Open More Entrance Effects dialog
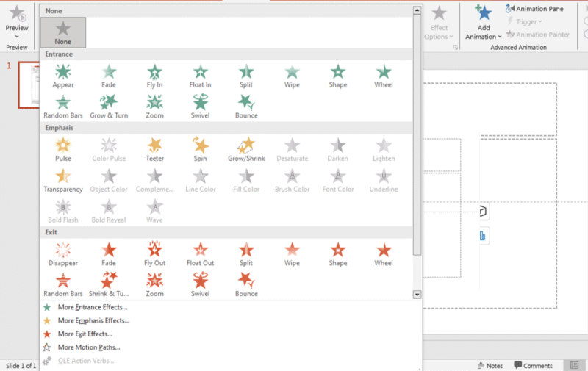 [x=92, y=307]
